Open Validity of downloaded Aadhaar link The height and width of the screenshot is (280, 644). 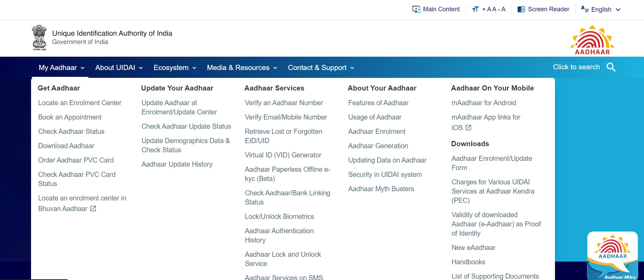496,224
